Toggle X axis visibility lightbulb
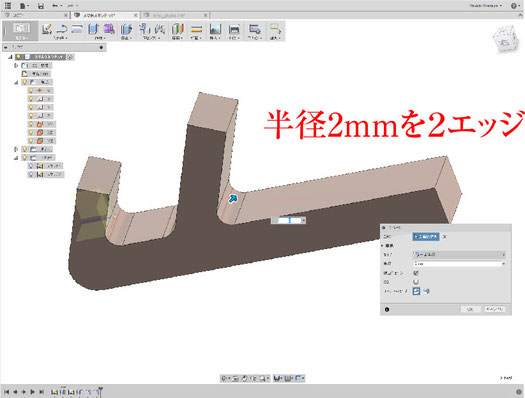This screenshot has height=398, width=525. pos(31,99)
